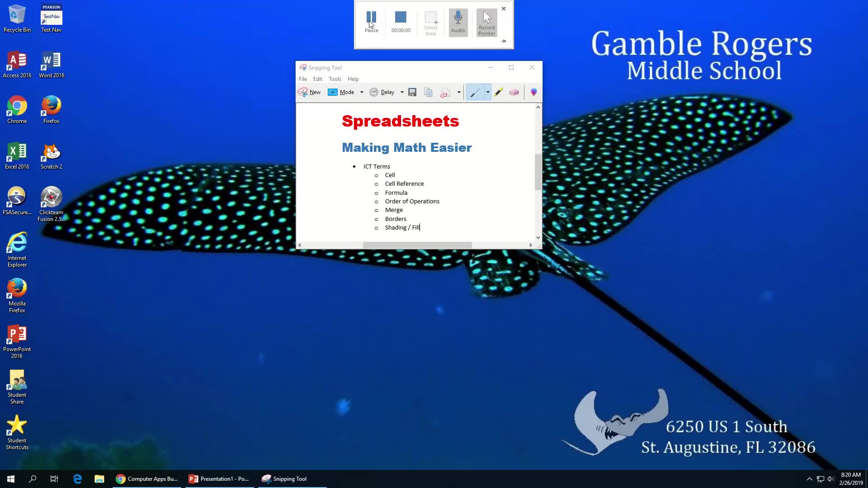Toggle Audio recording microphone
This screenshot has height=488, width=868.
[458, 22]
